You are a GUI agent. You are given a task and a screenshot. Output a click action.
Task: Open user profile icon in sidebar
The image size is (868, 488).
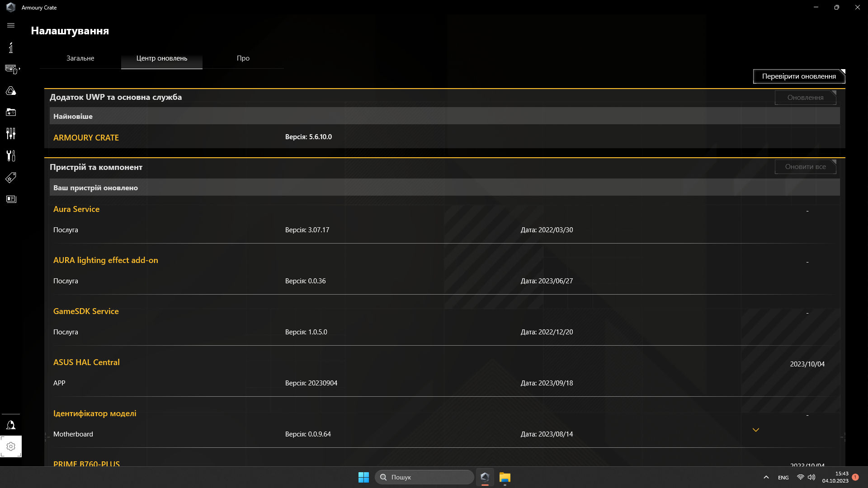pyautogui.click(x=11, y=425)
